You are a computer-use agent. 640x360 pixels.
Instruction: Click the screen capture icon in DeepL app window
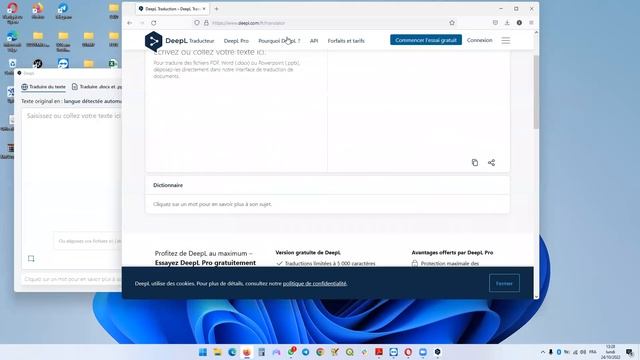pyautogui.click(x=31, y=258)
